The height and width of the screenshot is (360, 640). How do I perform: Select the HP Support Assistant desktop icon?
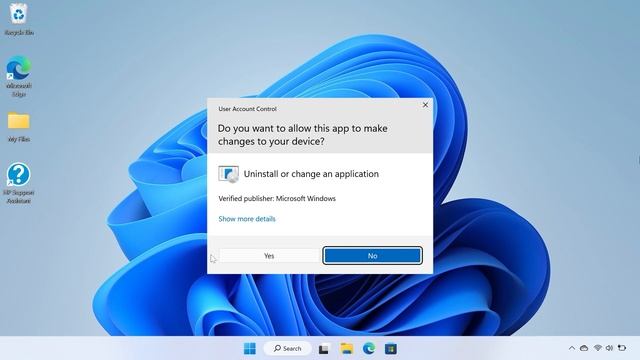click(19, 183)
